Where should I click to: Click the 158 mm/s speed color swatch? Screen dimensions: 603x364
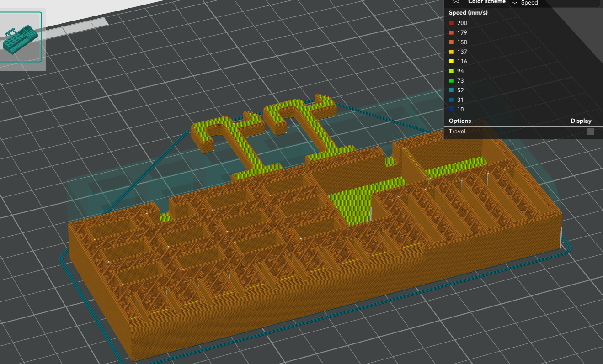[451, 42]
